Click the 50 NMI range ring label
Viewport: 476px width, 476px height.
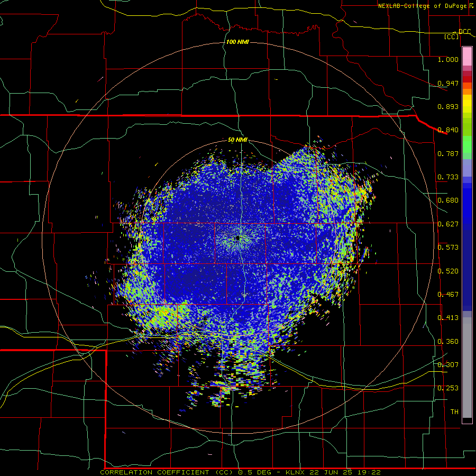click(x=237, y=140)
